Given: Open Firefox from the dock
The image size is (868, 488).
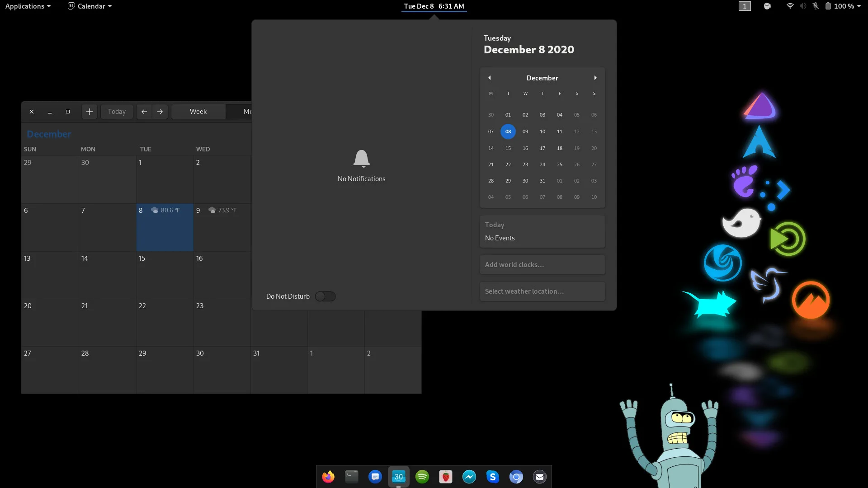Looking at the screenshot, I should [x=328, y=477].
